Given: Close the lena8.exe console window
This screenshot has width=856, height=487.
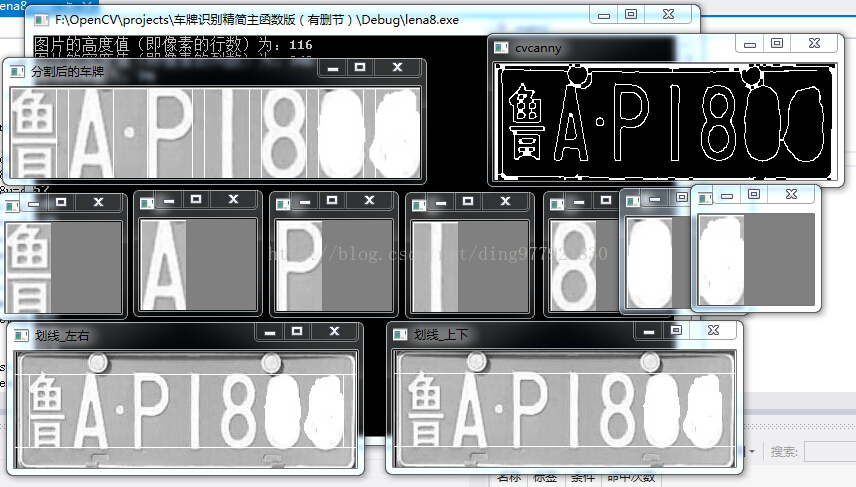Looking at the screenshot, I should pyautogui.click(x=669, y=14).
